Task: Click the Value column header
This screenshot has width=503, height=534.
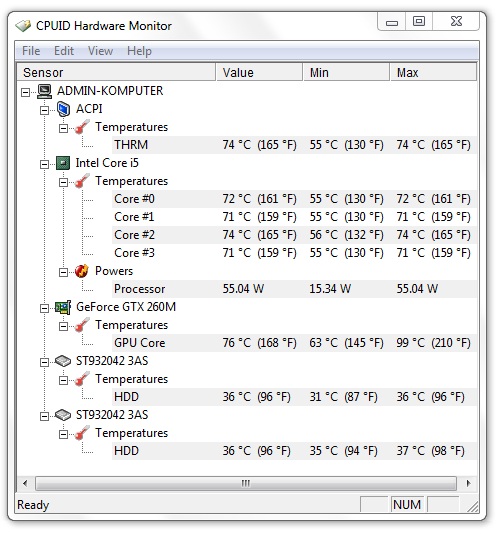Action: [x=259, y=73]
